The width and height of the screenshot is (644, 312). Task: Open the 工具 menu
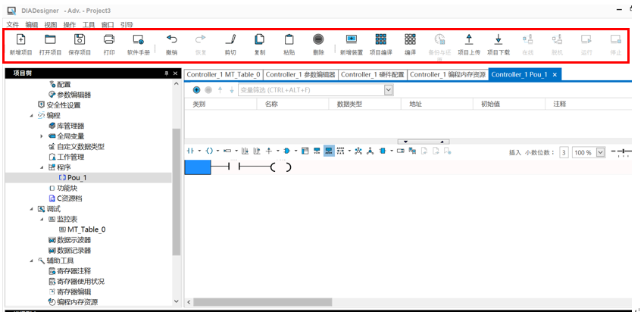[89, 25]
